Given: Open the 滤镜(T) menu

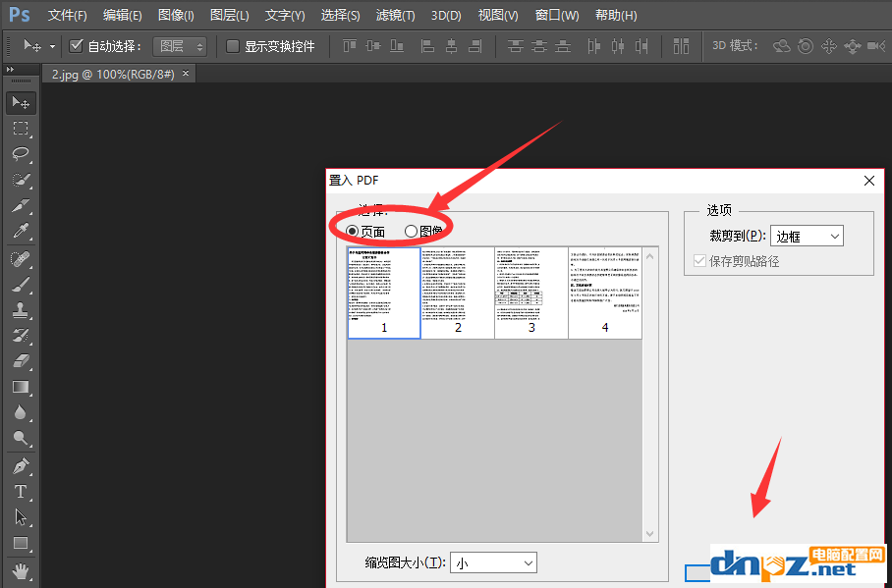Looking at the screenshot, I should [x=395, y=16].
